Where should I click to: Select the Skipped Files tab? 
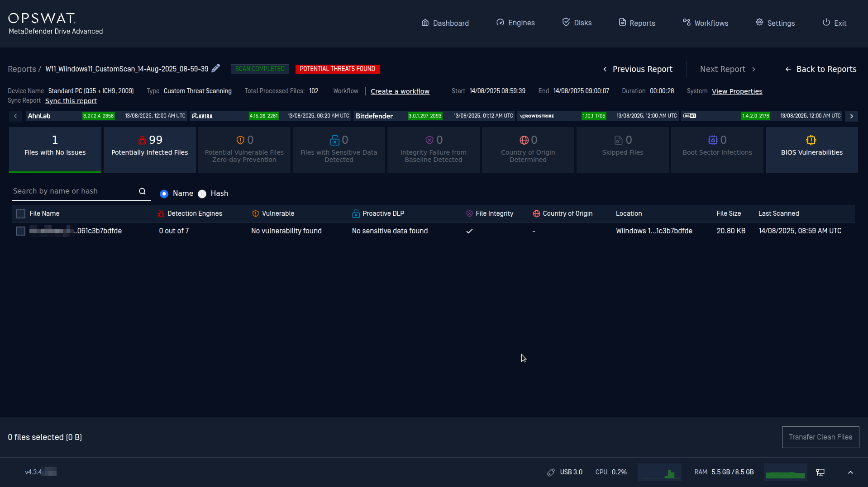click(623, 150)
